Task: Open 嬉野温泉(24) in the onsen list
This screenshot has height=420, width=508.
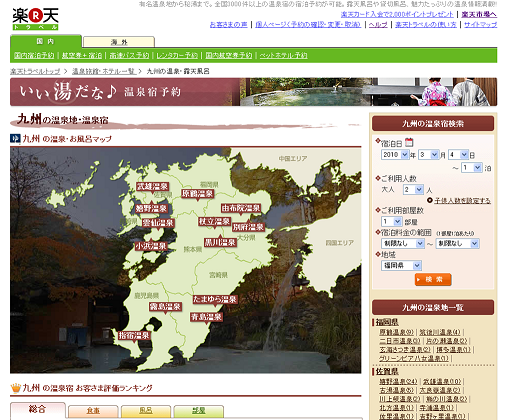Action: (x=398, y=381)
